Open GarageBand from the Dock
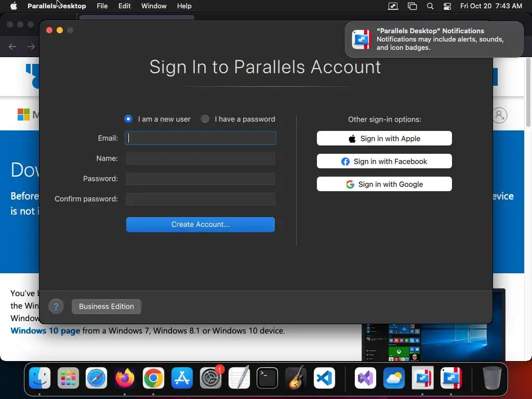The width and height of the screenshot is (532, 399). click(296, 378)
